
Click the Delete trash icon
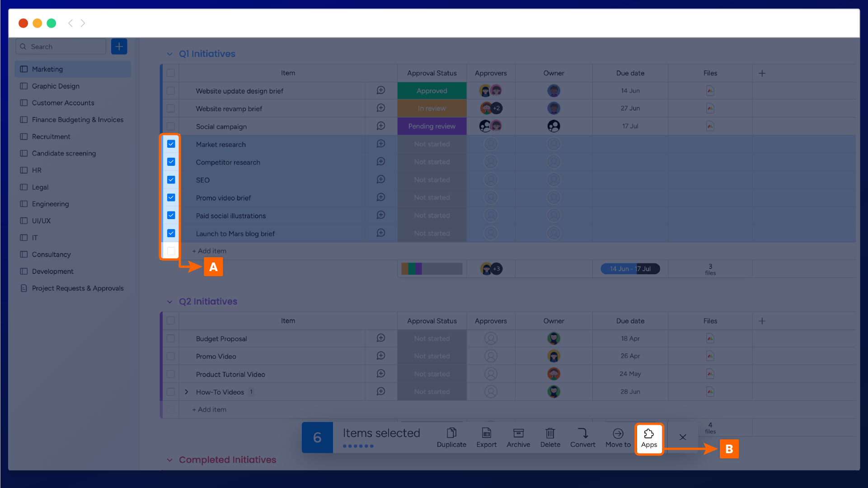click(550, 433)
